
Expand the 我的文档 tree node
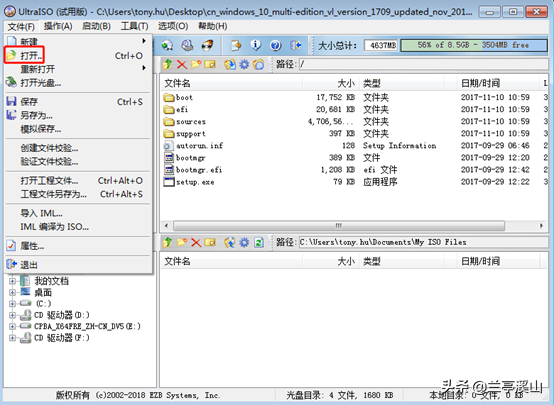[x=12, y=281]
